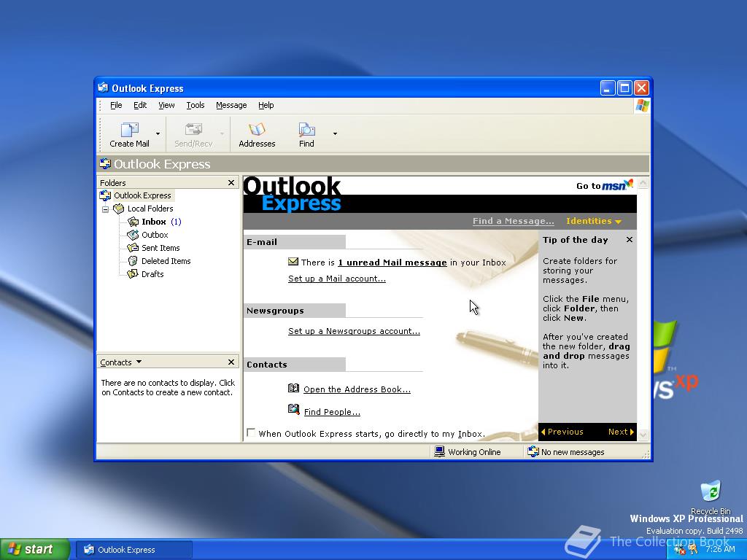Click the Folders pane header
Viewport: 747px width, 560px height.
pyautogui.click(x=168, y=183)
